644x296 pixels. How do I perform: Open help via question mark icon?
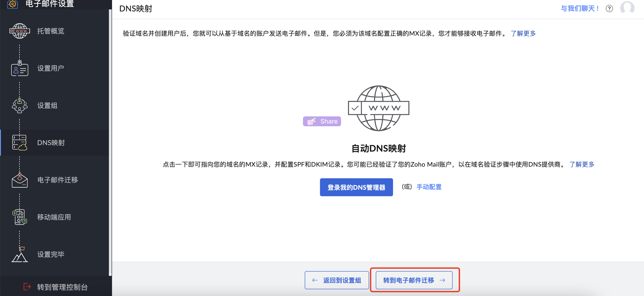click(x=609, y=9)
